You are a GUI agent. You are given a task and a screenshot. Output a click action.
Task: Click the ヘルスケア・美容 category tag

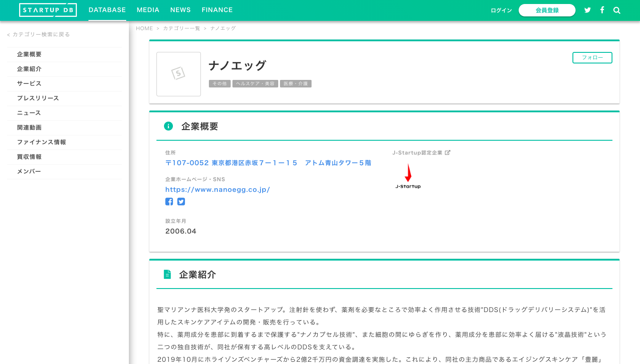255,83
